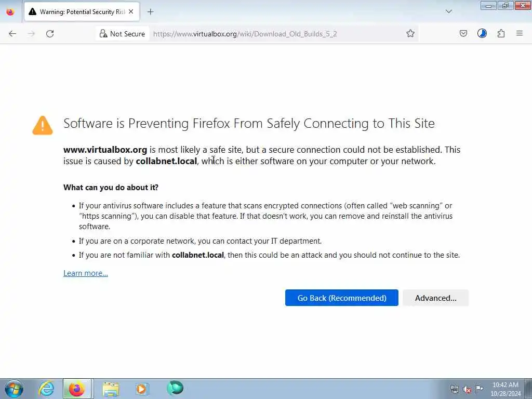The height and width of the screenshot is (399, 532).
Task: Open the Extensions puzzle-piece icon
Action: (x=501, y=33)
